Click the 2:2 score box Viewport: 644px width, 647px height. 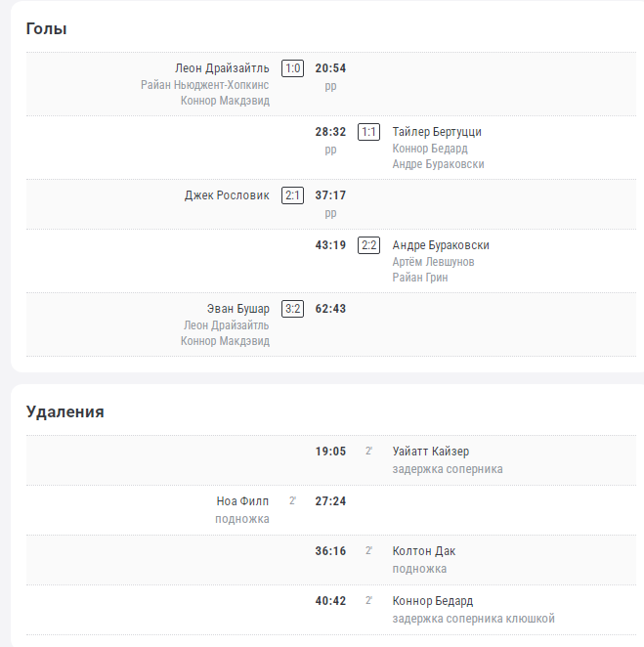[368, 245]
